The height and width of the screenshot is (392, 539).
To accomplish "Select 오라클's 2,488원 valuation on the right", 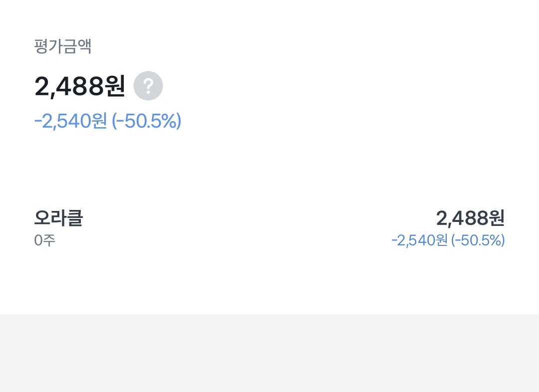I will click(470, 218).
